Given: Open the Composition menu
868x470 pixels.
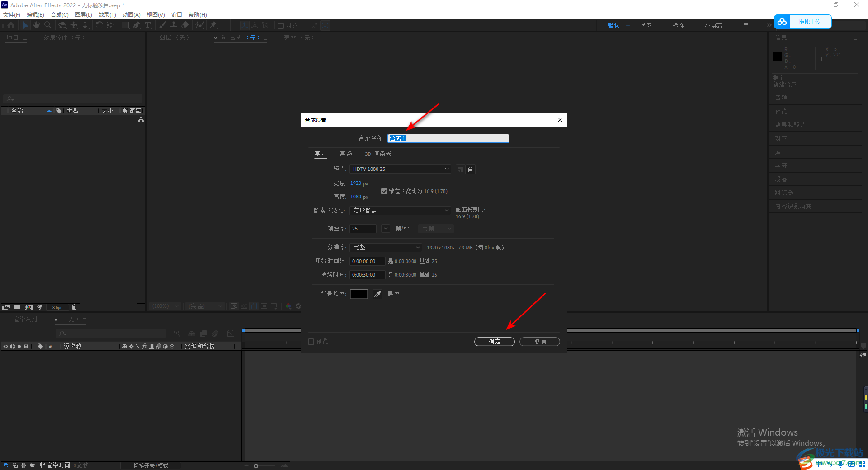Looking at the screenshot, I should [x=60, y=14].
